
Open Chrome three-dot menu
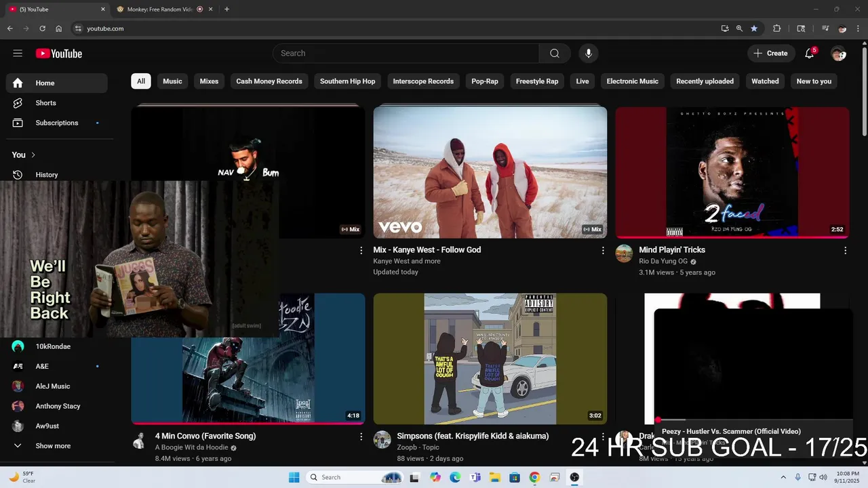pyautogui.click(x=858, y=28)
